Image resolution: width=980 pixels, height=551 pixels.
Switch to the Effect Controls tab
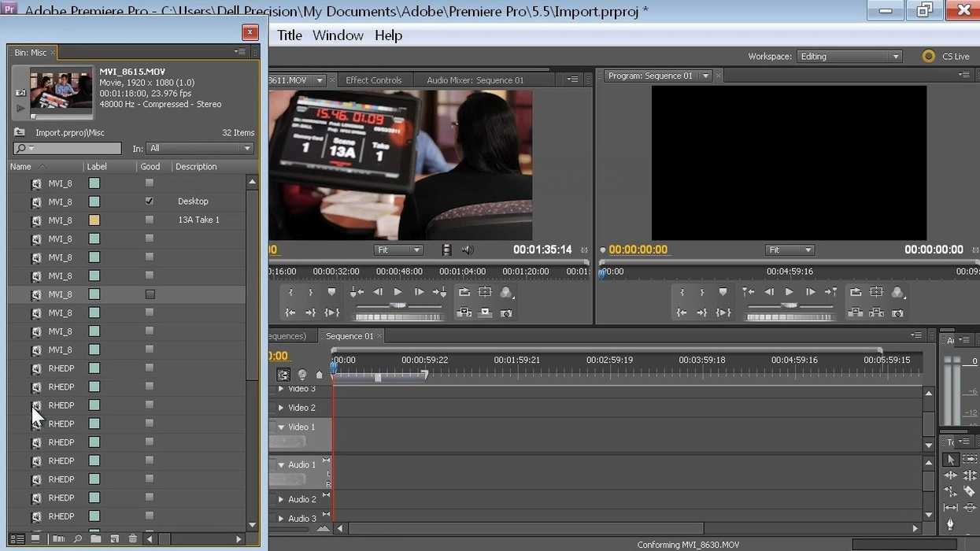pos(374,80)
